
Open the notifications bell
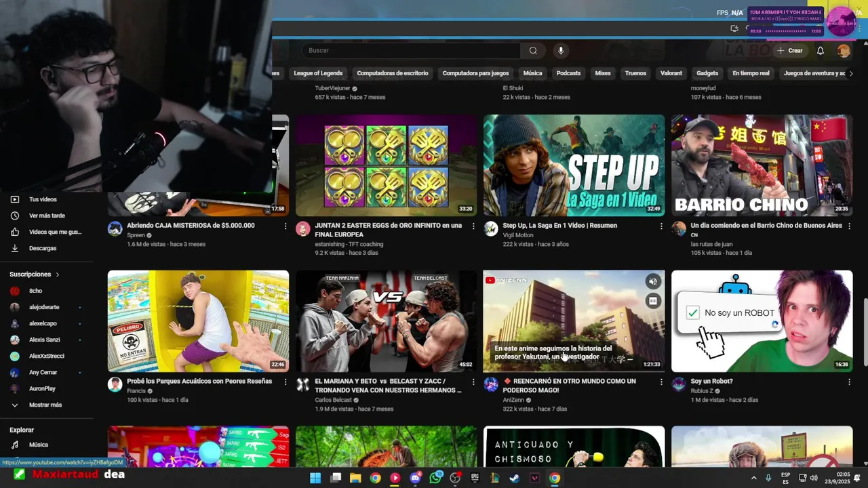coord(821,50)
